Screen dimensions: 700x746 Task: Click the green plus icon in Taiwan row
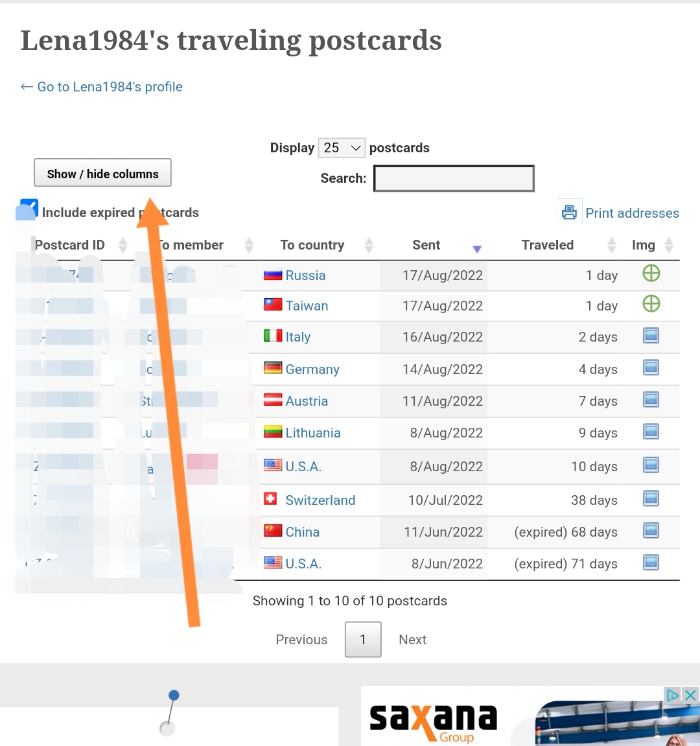pos(651,304)
